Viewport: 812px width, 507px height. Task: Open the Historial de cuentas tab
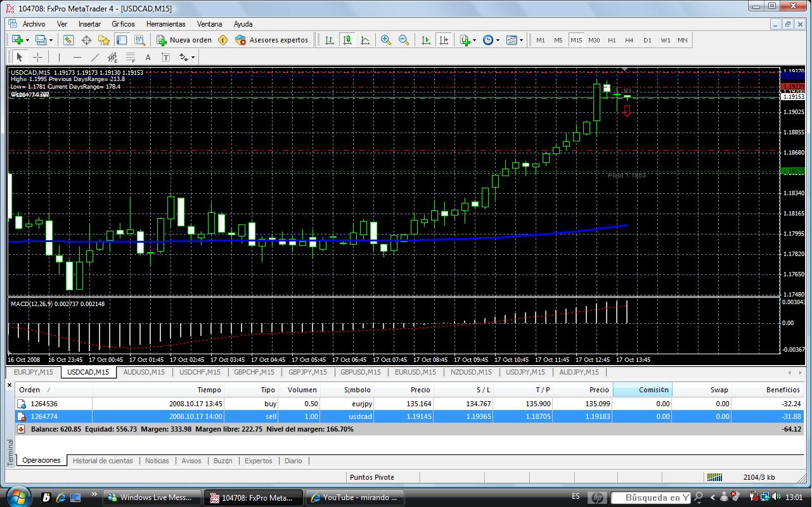[x=103, y=461]
